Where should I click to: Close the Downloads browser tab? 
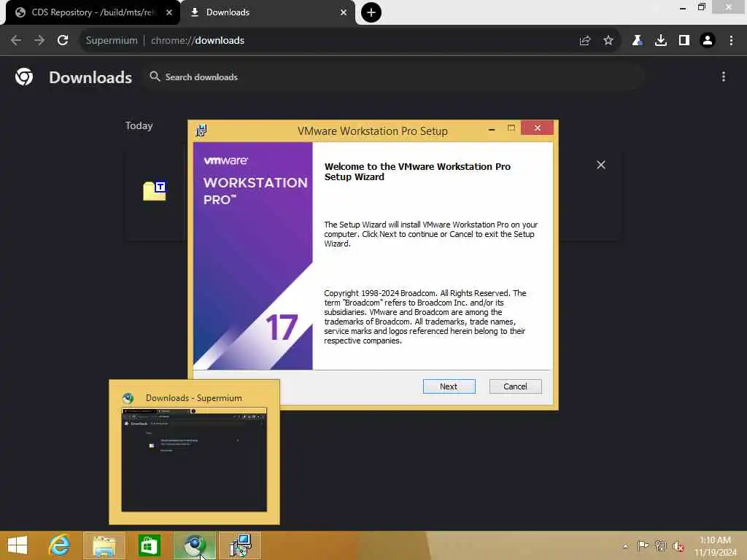pyautogui.click(x=343, y=12)
